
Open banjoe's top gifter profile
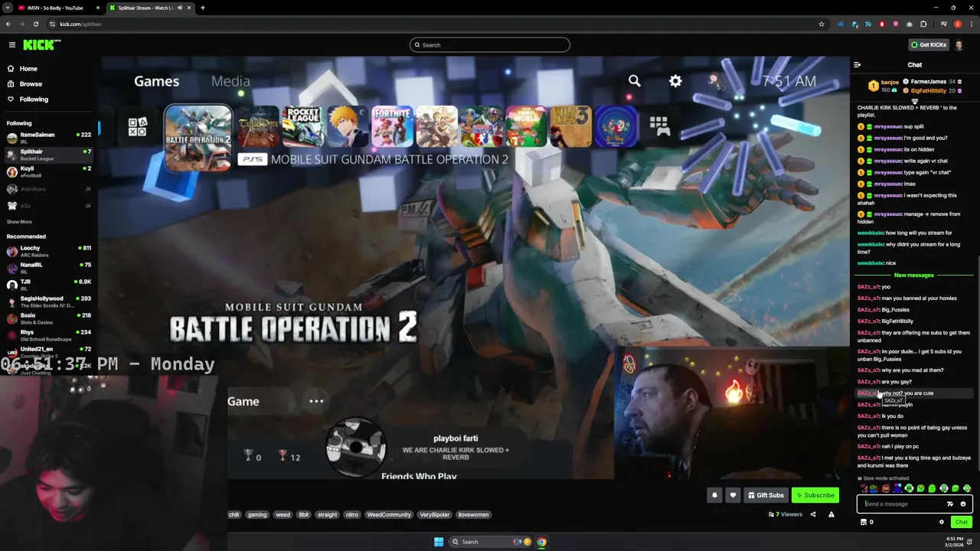pos(884,86)
